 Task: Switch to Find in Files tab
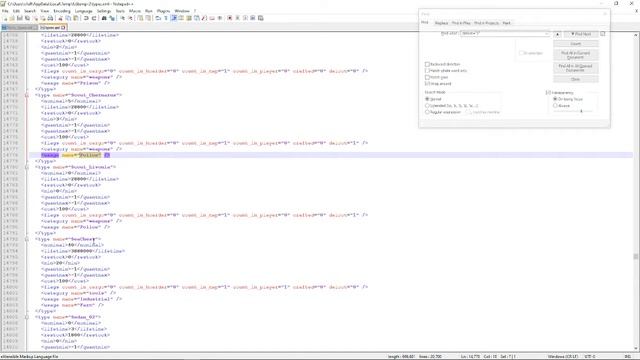461,23
